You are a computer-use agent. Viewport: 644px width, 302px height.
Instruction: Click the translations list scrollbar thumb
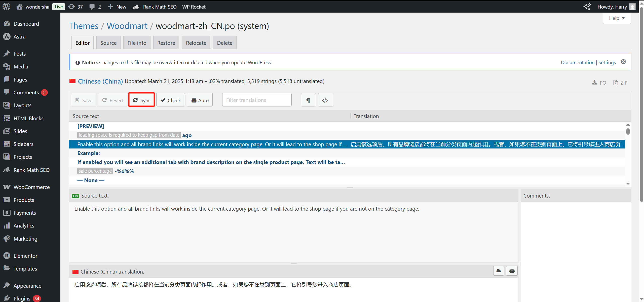click(628, 132)
